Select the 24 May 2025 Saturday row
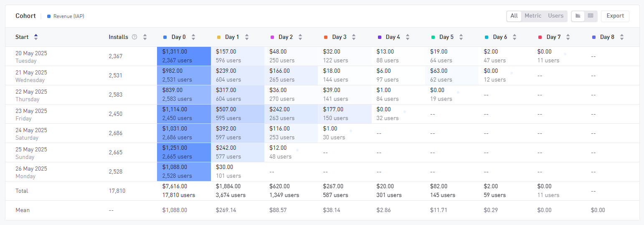The width and height of the screenshot is (644, 225). pos(322,133)
